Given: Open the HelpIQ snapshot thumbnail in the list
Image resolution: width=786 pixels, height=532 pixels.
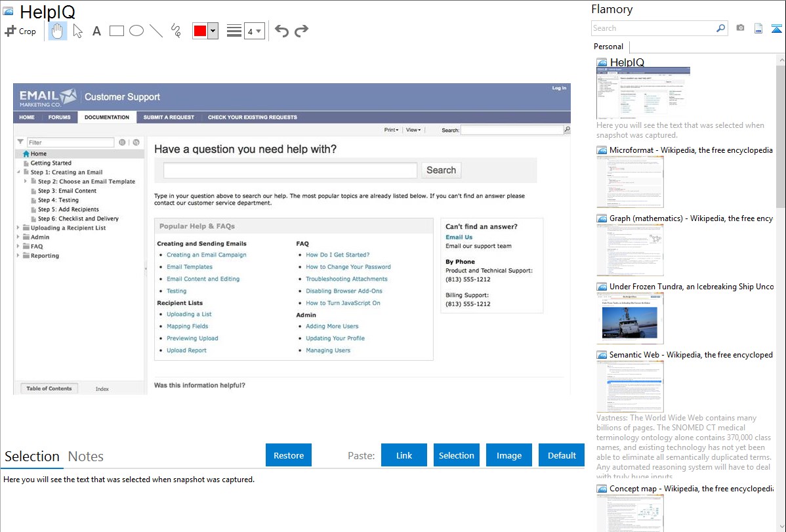Looking at the screenshot, I should pos(643,93).
